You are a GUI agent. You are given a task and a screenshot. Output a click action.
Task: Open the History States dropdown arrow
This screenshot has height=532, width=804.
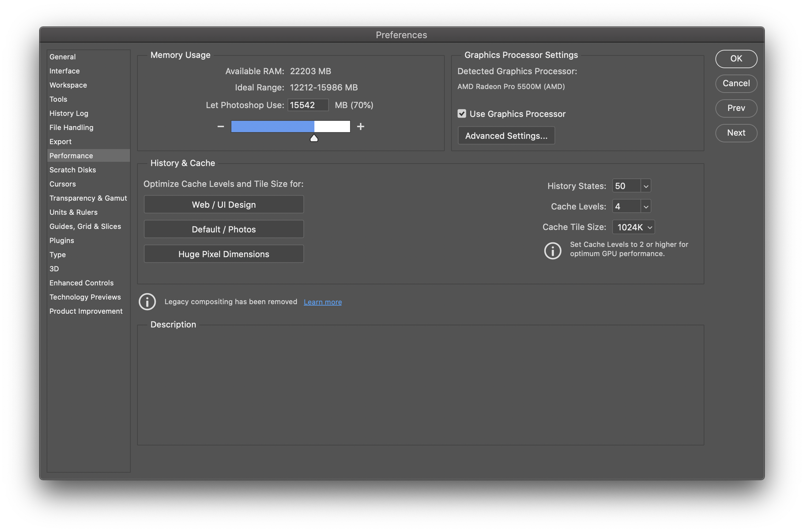[x=646, y=186]
